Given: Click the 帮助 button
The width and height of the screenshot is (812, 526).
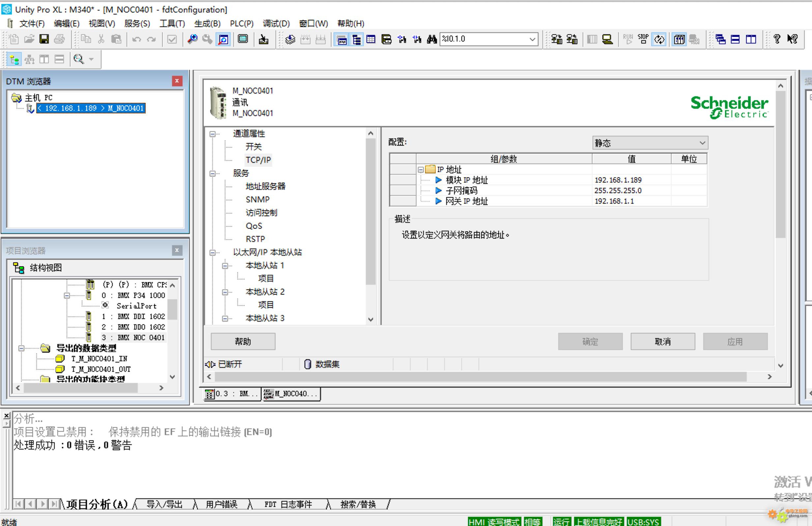Looking at the screenshot, I should click(243, 341).
